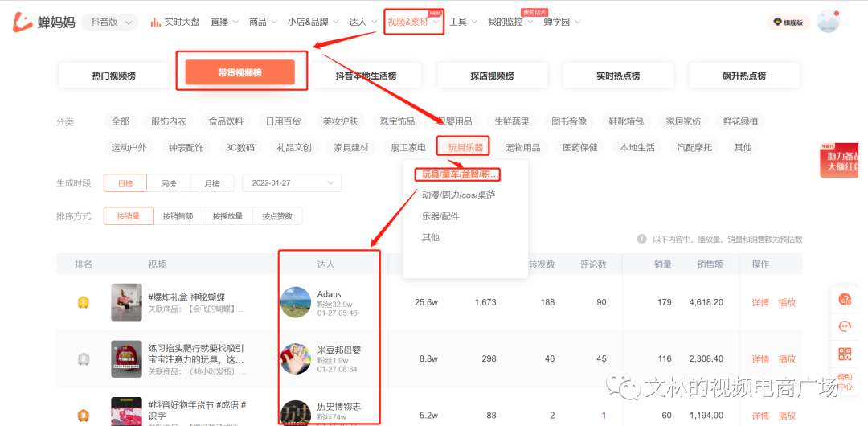868x426 pixels.
Task: Filter by 生鲜蔬果 category
Action: click(512, 121)
